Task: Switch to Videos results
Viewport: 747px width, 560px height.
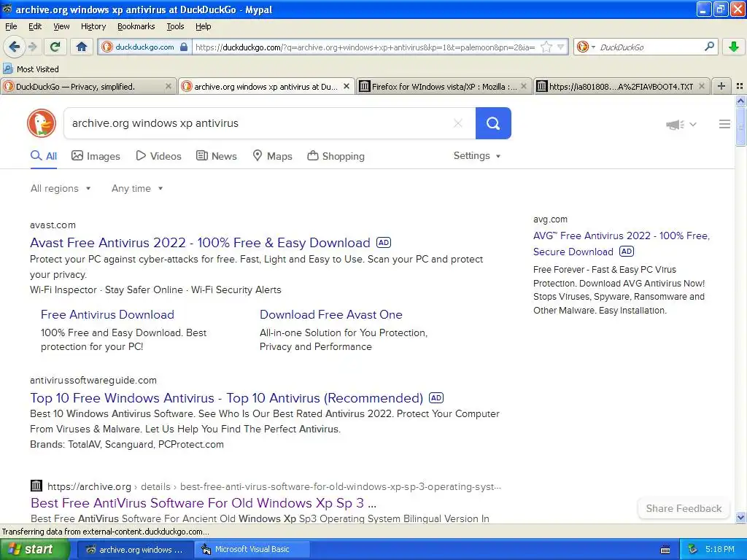Action: 158,156
